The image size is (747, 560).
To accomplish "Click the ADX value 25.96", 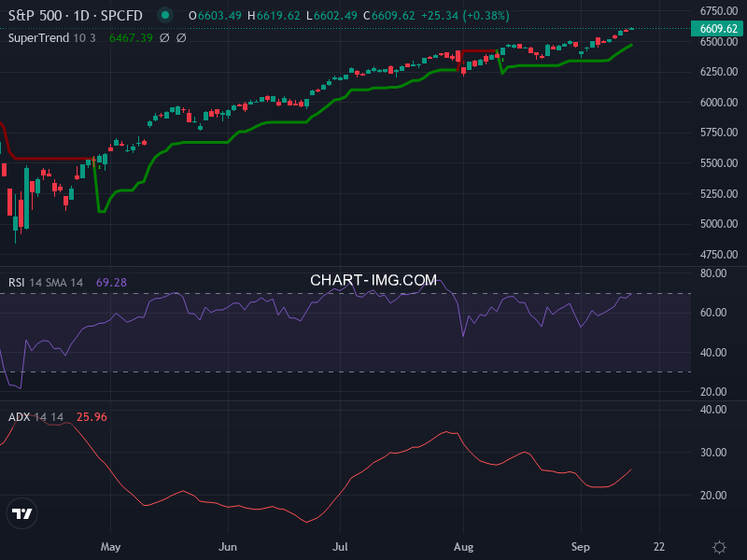I will 92,416.
